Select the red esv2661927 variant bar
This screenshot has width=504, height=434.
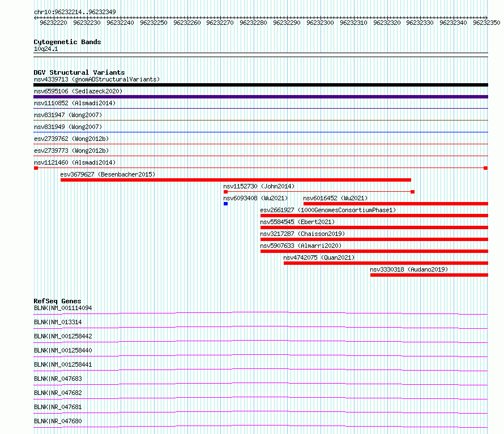pyautogui.click(x=374, y=216)
